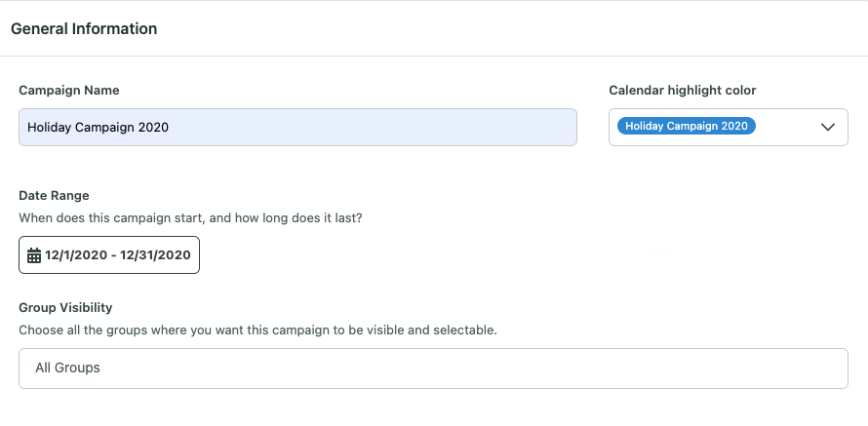Open the All Groups visibility selector
Viewport: 868px width, 426px height.
pos(433,368)
